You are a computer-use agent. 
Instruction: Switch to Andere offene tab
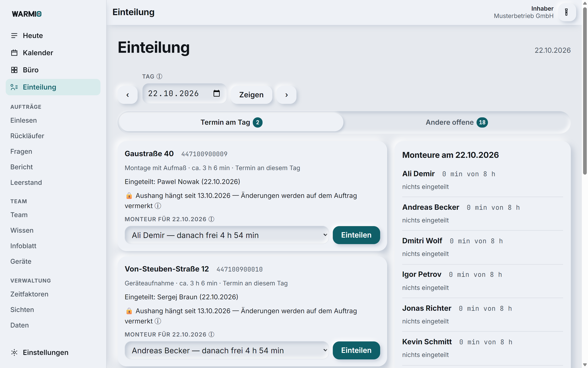tap(457, 122)
